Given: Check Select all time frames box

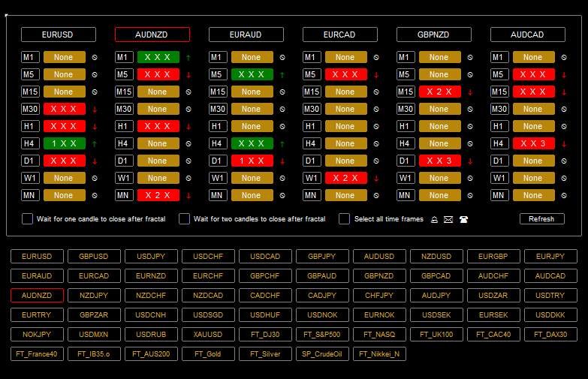Looking at the screenshot, I should [345, 219].
